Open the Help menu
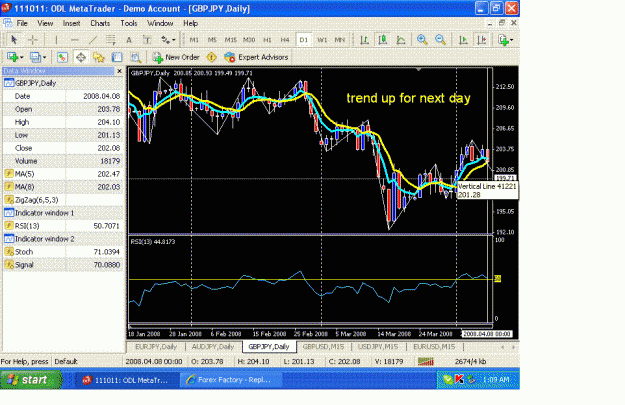 coord(191,24)
